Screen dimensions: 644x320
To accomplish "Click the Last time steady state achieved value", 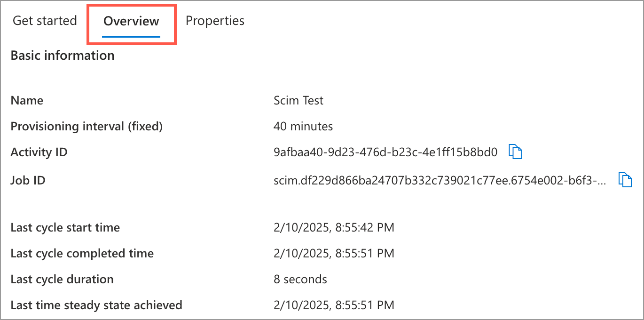I will tap(333, 305).
